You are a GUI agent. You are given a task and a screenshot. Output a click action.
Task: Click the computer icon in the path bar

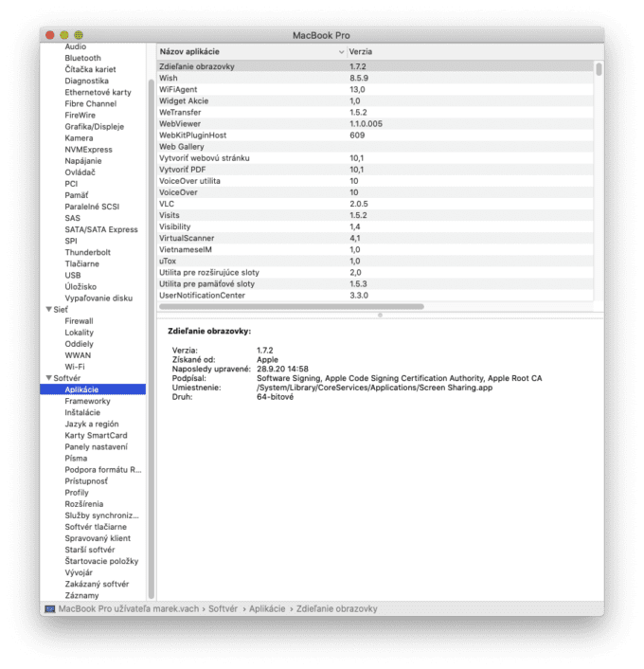click(49, 608)
